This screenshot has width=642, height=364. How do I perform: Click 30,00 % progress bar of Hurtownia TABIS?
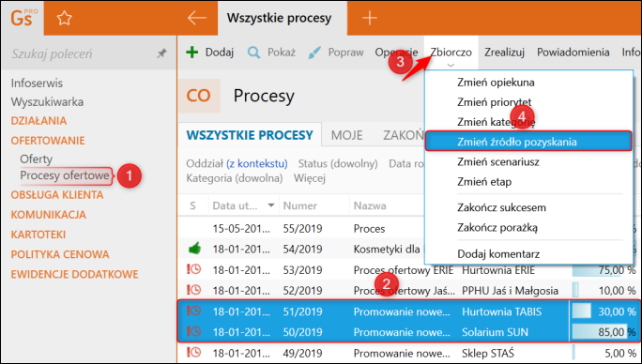pyautogui.click(x=604, y=311)
